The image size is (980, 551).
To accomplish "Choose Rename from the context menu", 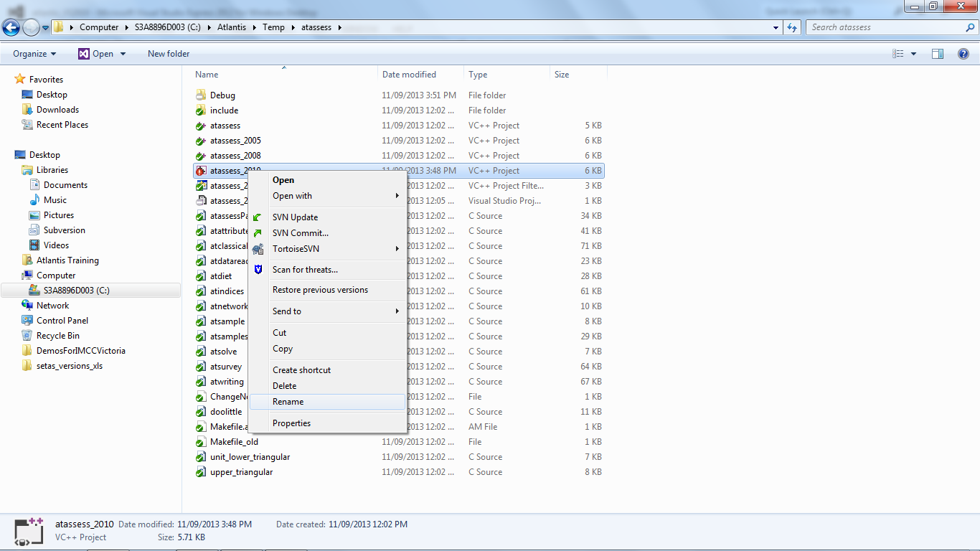I will 288,402.
